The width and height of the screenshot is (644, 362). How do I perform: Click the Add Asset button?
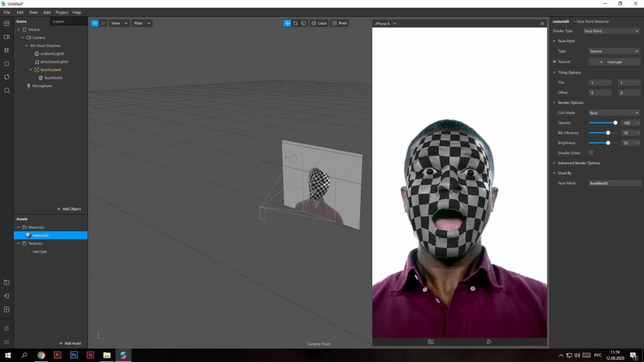click(70, 343)
